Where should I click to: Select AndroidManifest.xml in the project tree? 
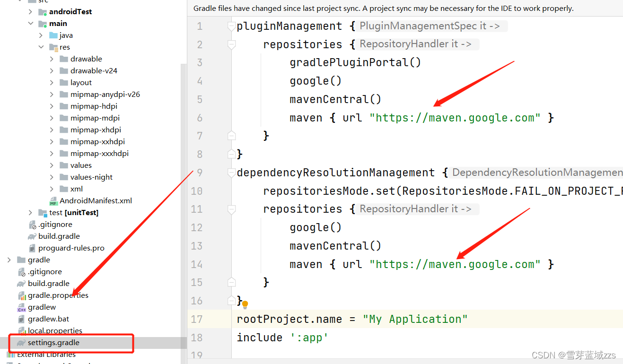point(96,200)
